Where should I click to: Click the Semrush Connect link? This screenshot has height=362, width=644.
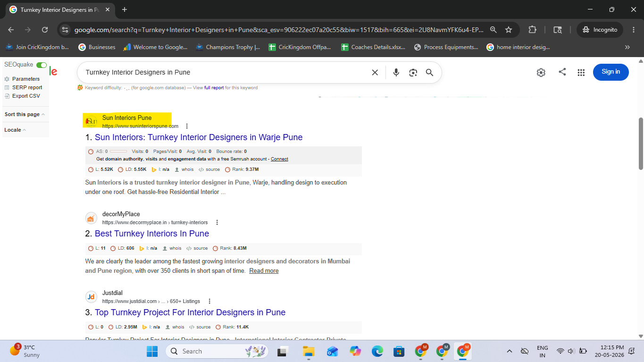279,159
